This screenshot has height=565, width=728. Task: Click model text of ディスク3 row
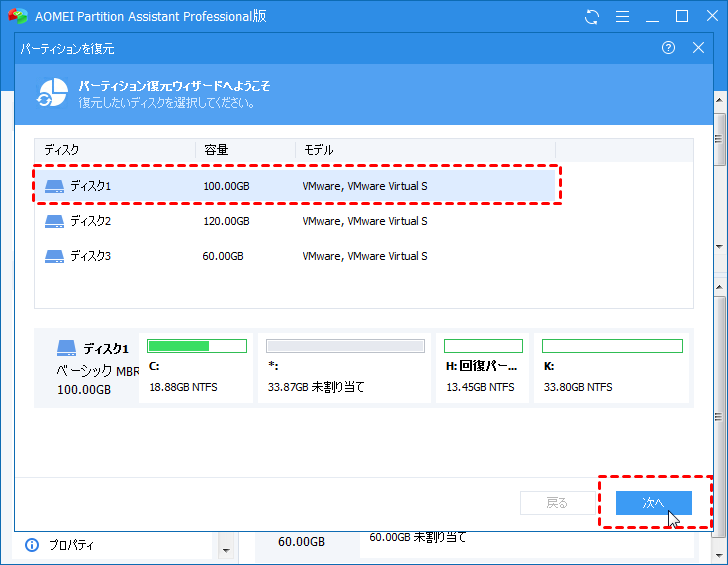point(365,256)
